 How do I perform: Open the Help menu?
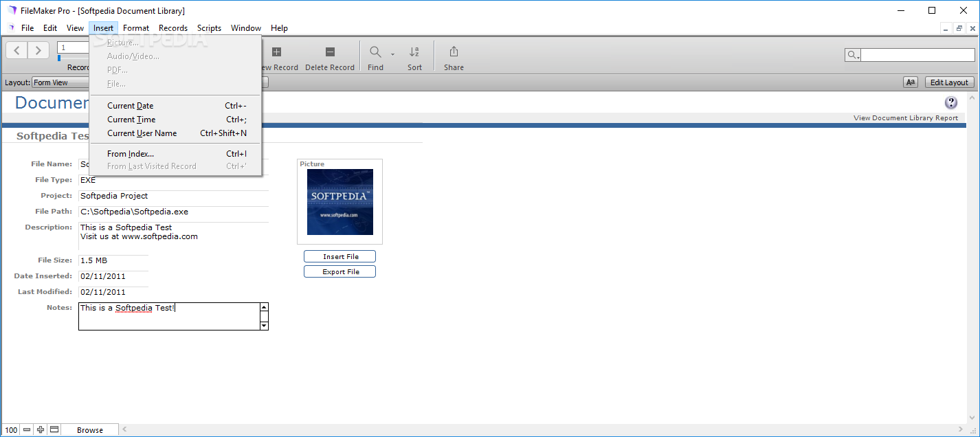(x=279, y=28)
